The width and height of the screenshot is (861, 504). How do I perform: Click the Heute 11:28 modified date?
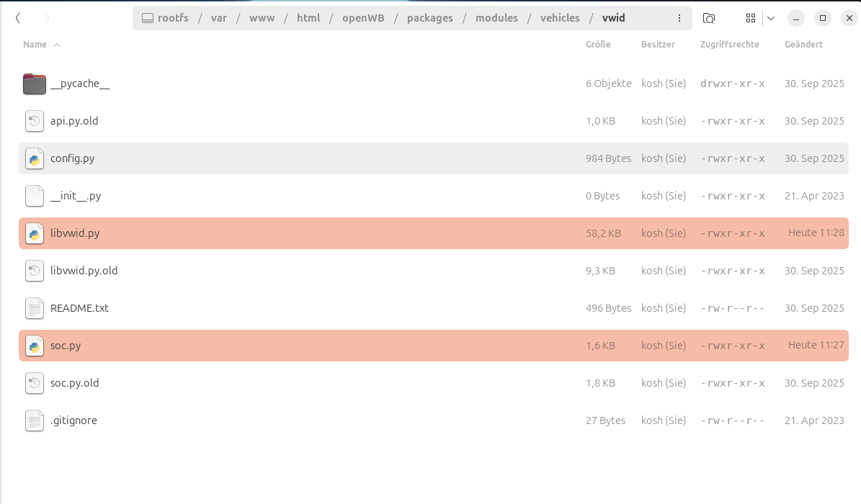816,233
